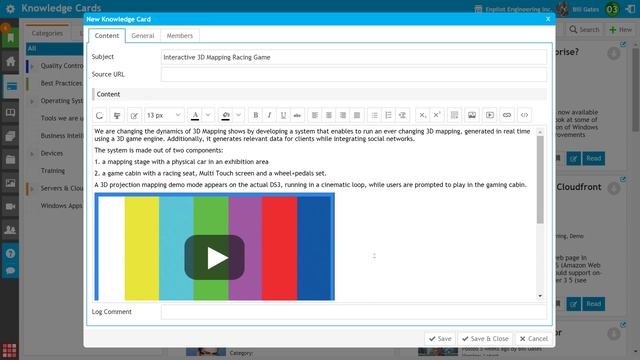Viewport: 640px width, 360px height.
Task: Click the clear formatting eraser icon
Action: 134,116
